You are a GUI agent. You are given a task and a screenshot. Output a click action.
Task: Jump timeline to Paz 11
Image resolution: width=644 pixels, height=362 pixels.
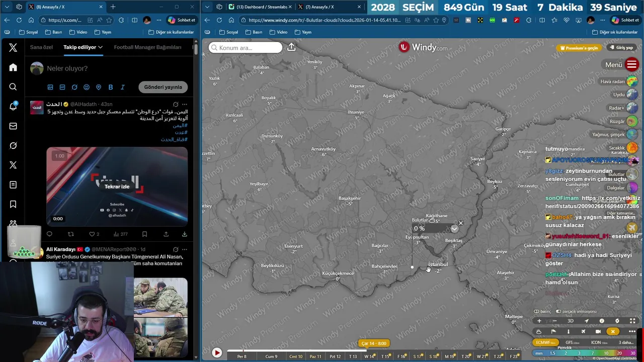(315, 356)
